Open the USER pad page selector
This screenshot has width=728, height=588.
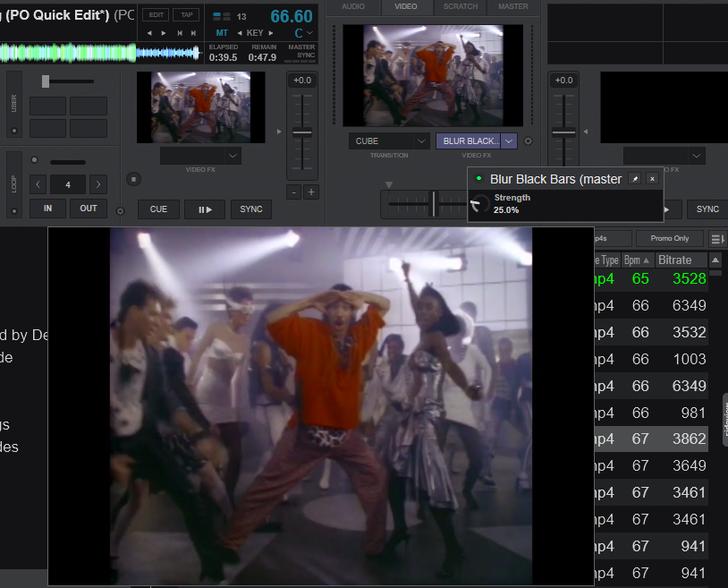pyautogui.click(x=14, y=104)
